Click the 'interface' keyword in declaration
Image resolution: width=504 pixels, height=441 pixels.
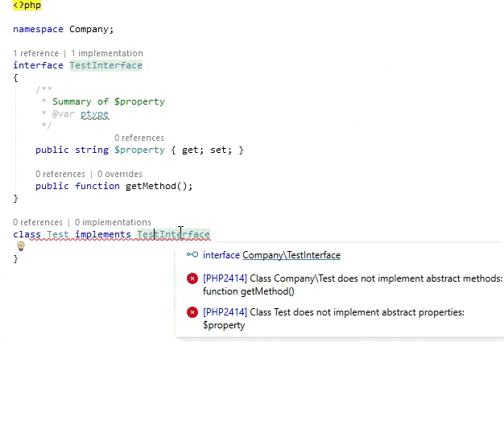39,65
